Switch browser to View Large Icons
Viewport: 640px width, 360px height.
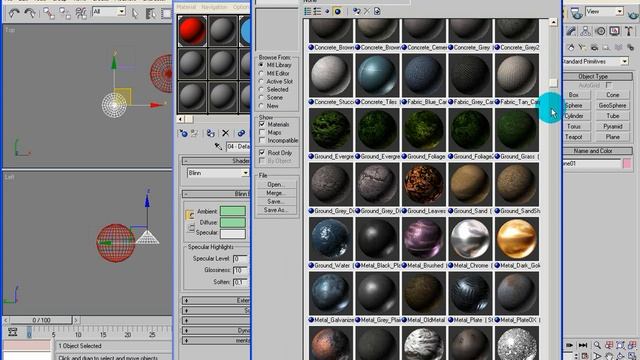coord(337,11)
